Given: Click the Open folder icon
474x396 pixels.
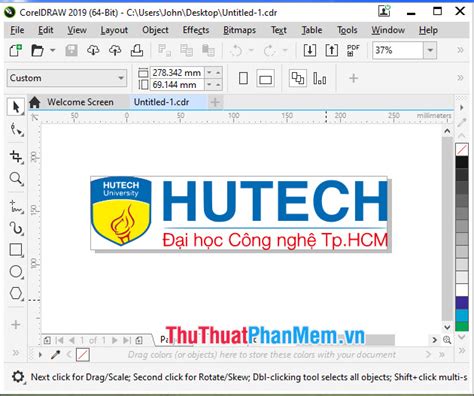Looking at the screenshot, I should 37,51.
